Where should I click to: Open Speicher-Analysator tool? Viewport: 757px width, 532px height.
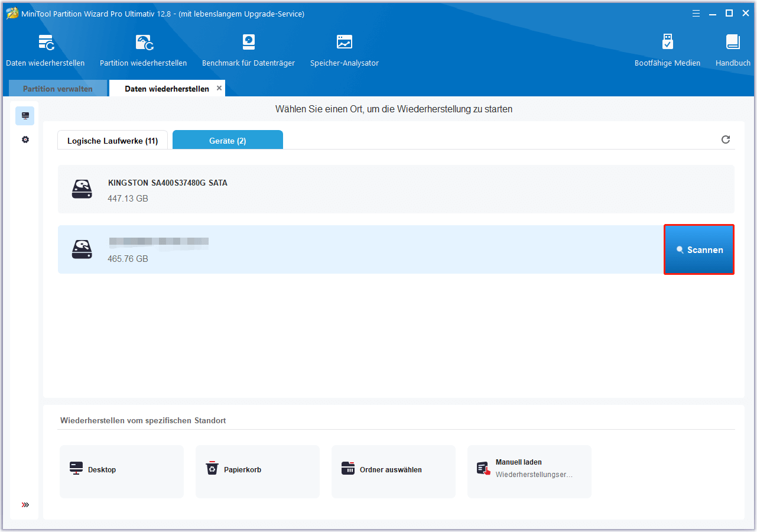(345, 50)
